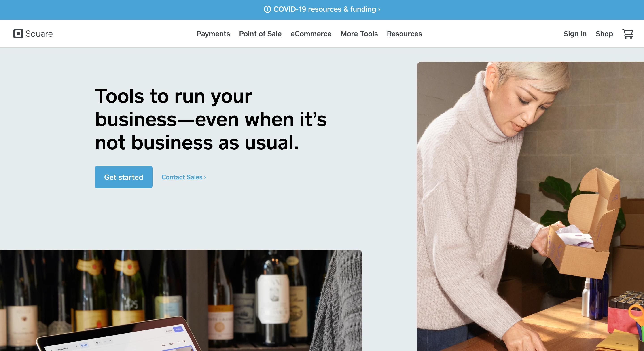
Task: Open the 'Page: Home' dropdown on laptop
Action: point(67,348)
